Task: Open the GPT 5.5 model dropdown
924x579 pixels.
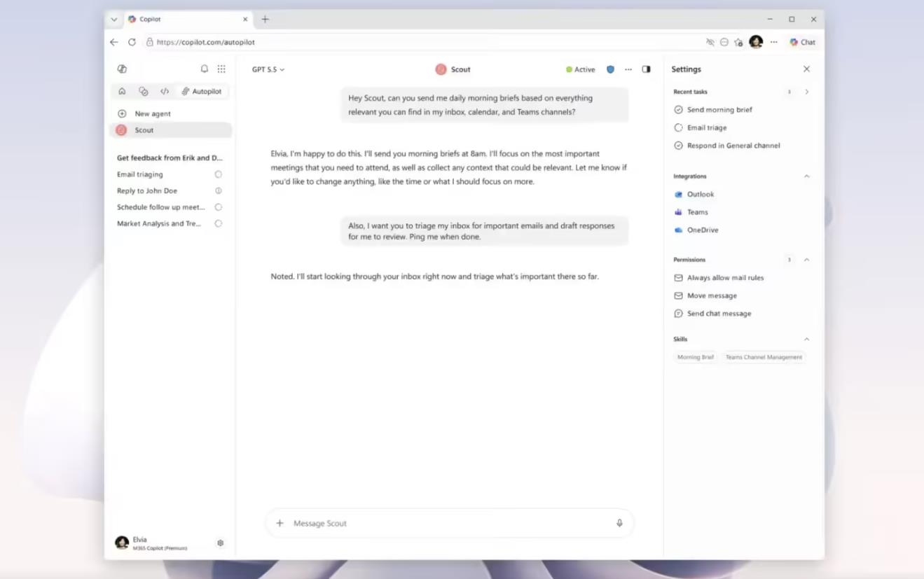Action: tap(268, 69)
